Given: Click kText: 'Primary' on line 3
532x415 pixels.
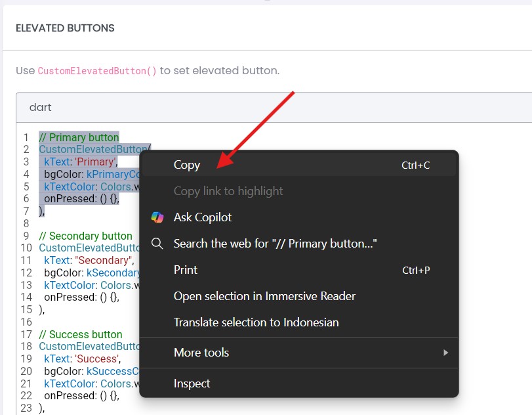Looking at the screenshot, I should click(80, 162).
